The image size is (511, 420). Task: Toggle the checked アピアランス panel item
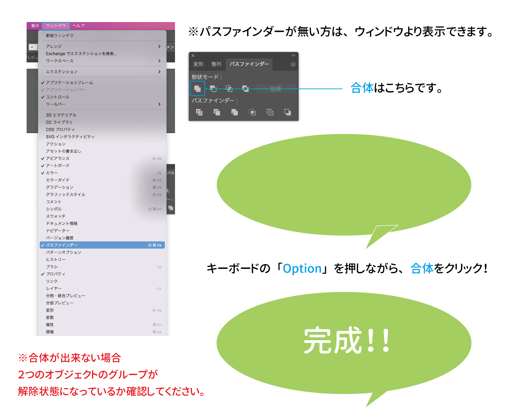(x=102, y=159)
